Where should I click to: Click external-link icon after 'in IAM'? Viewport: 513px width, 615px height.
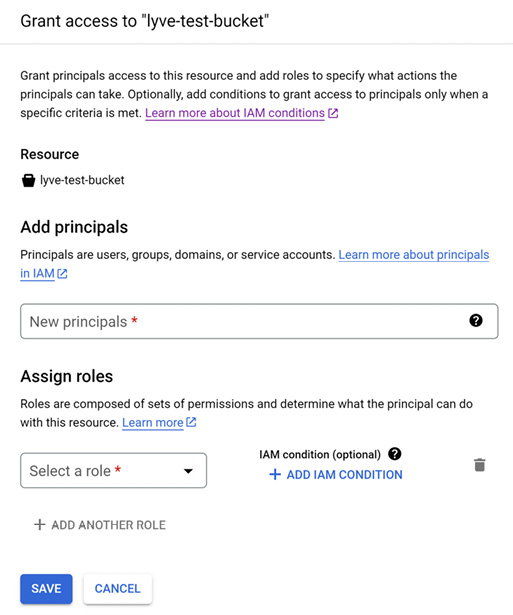coord(62,273)
